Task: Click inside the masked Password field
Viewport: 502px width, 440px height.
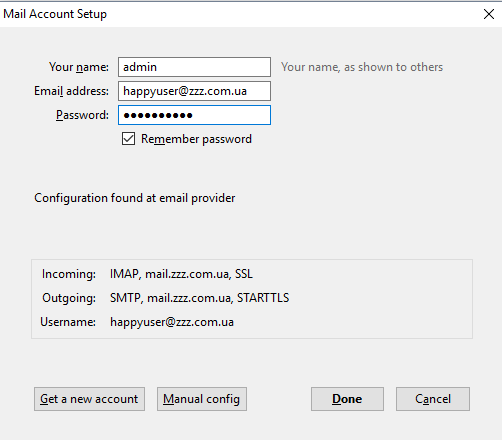Action: [x=194, y=115]
